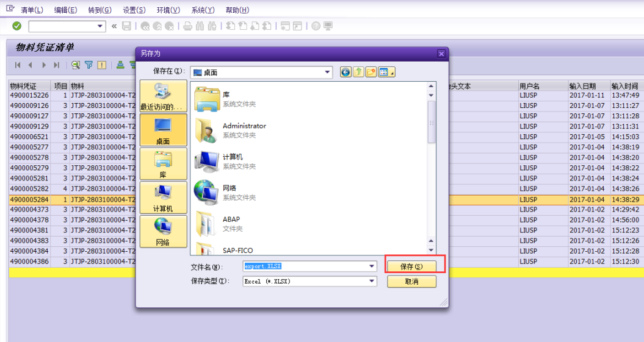The image size is (644, 342).
Task: Click the Details magnifier icon
Action: (76, 65)
